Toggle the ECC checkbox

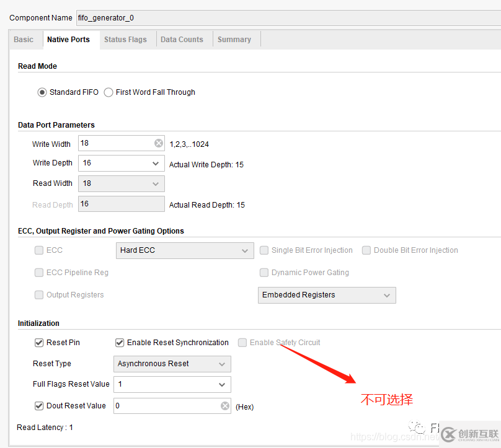39,250
